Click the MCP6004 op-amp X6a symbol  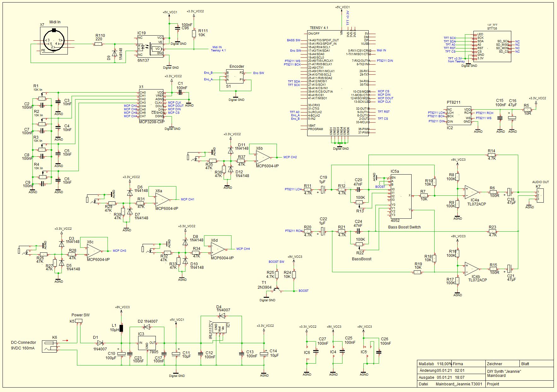click(x=162, y=199)
